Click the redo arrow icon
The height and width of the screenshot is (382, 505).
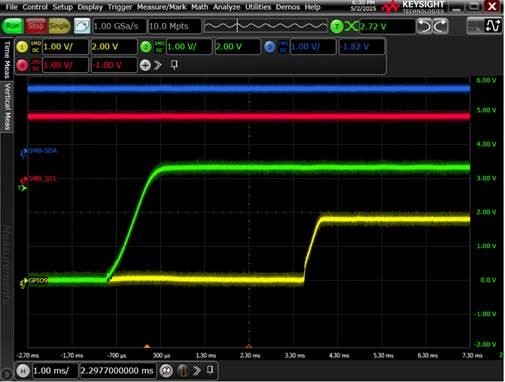coord(440,26)
